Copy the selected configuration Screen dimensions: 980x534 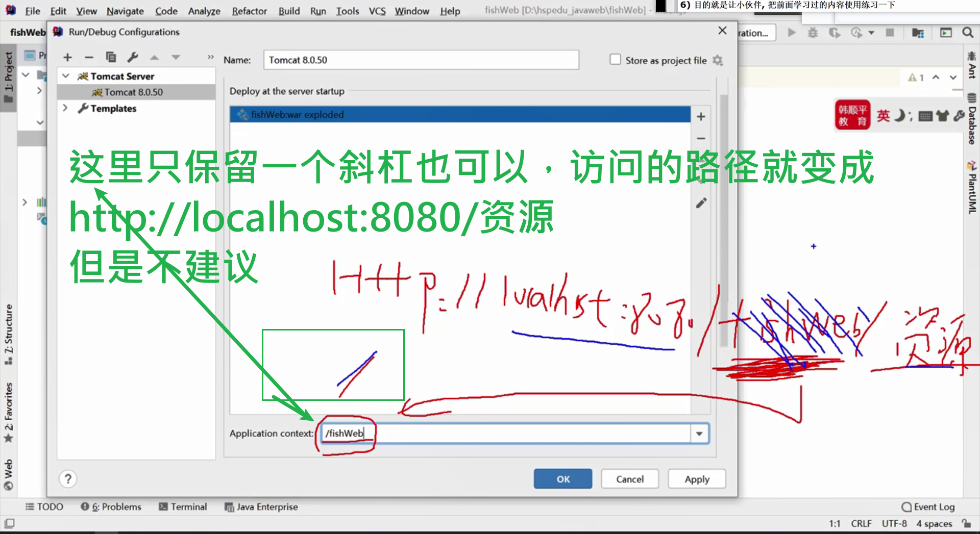click(111, 57)
